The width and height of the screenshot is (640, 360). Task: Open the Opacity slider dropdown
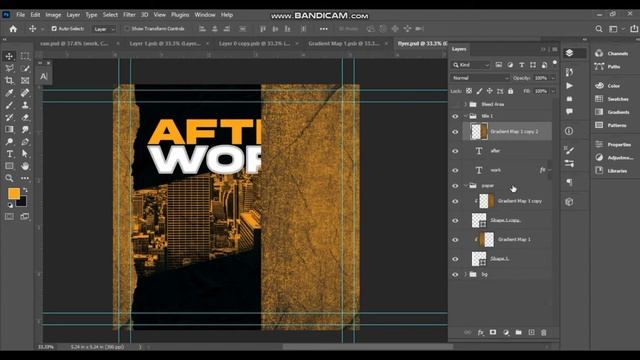pos(553,78)
